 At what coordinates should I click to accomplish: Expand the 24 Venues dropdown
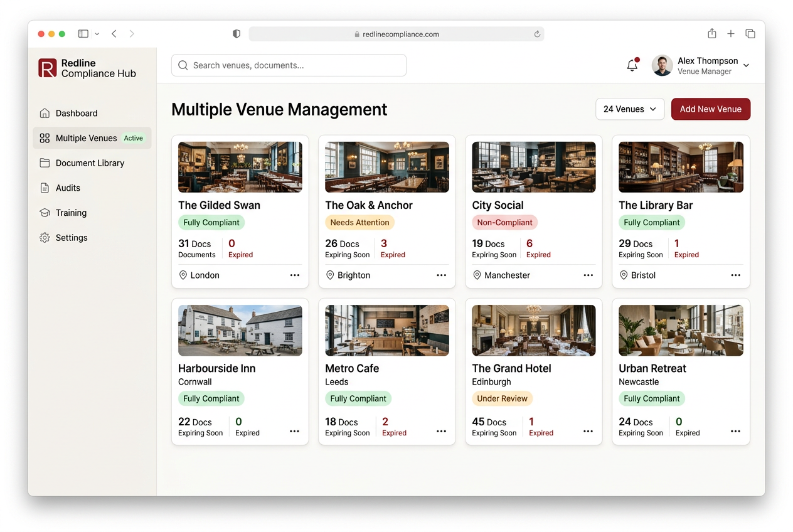point(630,109)
